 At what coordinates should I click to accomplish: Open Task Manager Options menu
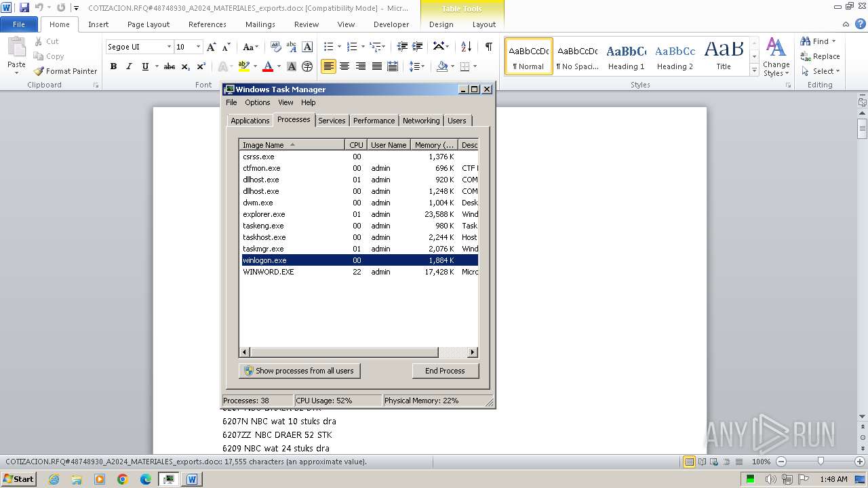258,102
